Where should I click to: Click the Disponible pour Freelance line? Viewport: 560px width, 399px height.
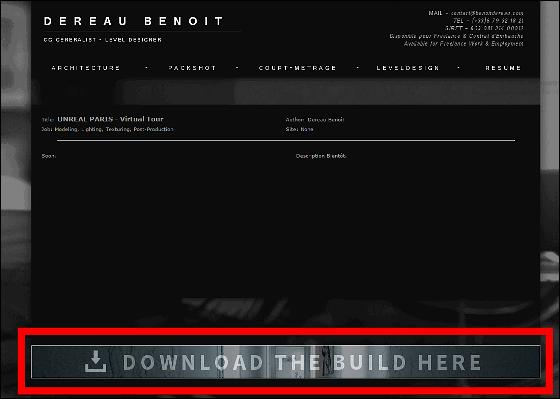456,36
